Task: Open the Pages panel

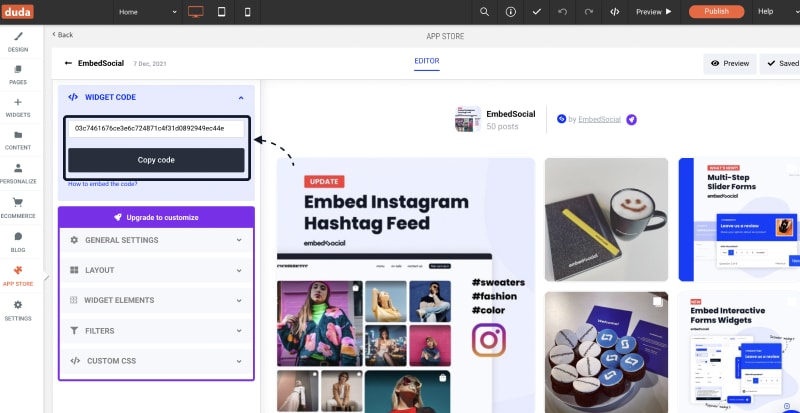Action: click(x=18, y=75)
